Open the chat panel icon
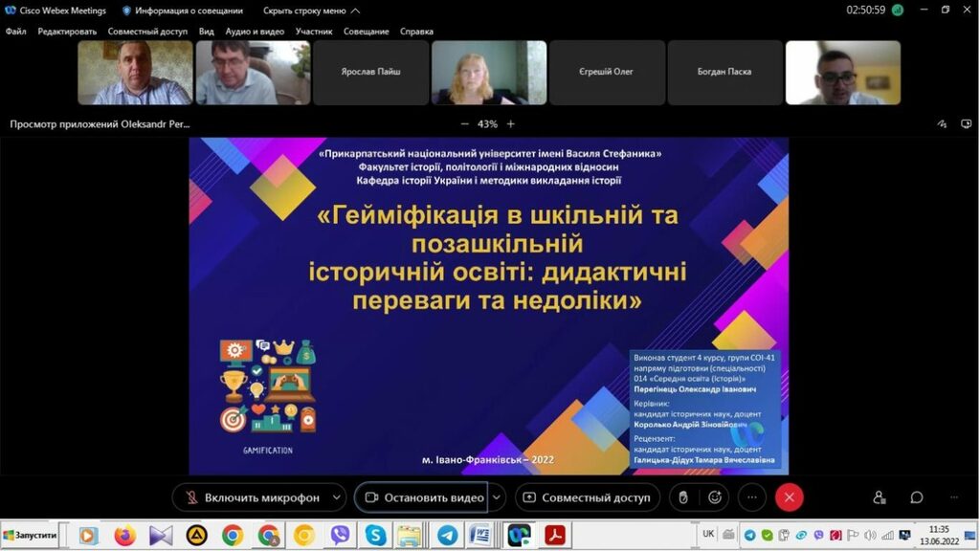 pos(916,497)
